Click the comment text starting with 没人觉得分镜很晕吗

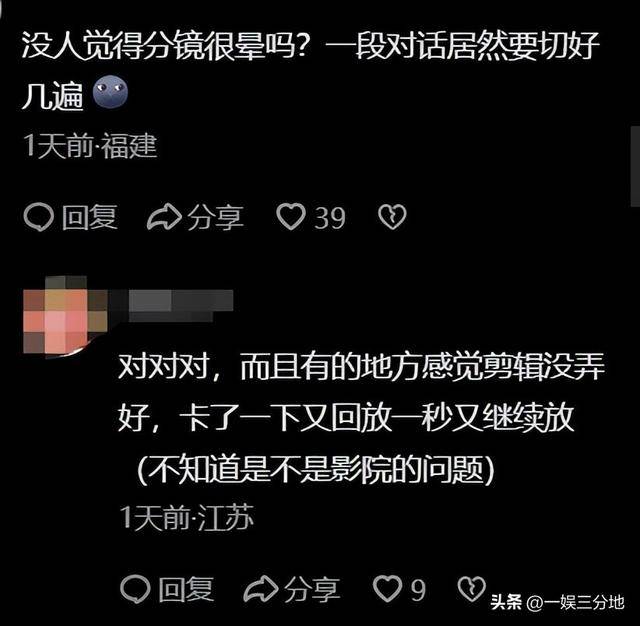[310, 70]
